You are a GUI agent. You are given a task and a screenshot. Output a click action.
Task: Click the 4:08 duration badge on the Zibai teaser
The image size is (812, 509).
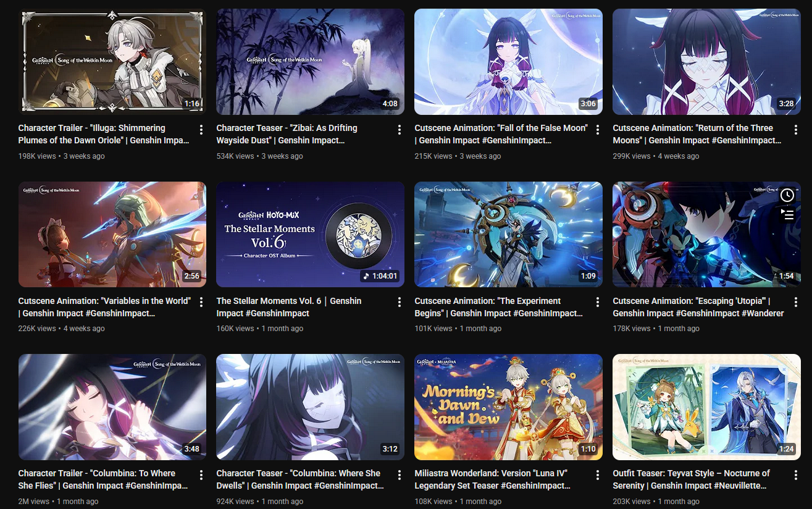[390, 104]
